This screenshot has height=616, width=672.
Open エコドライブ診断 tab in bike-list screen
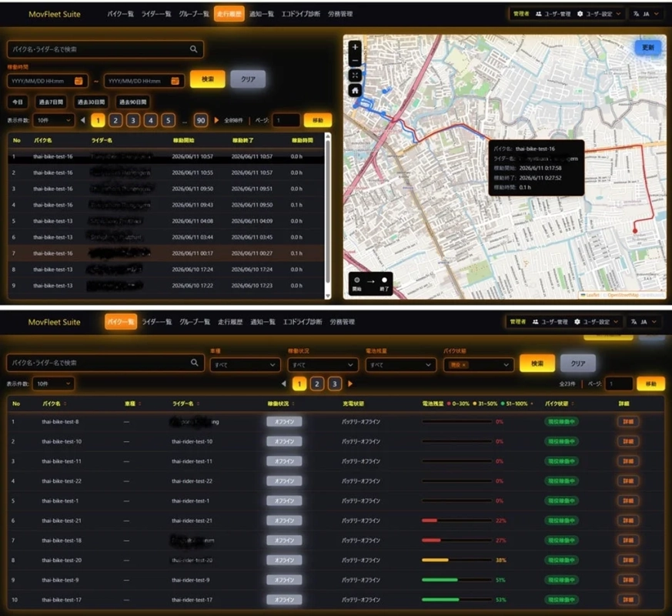coord(303,322)
